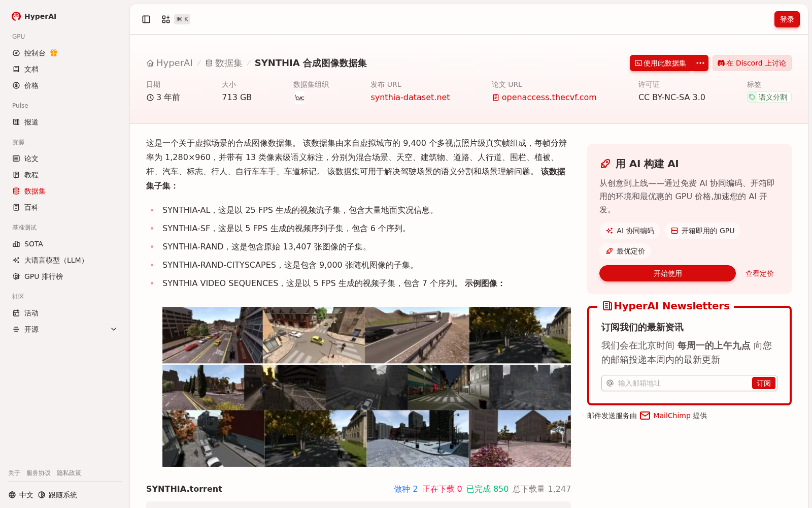812x508 pixels.
Task: Go to HyperAI home breadcrumb
Action: [x=170, y=63]
